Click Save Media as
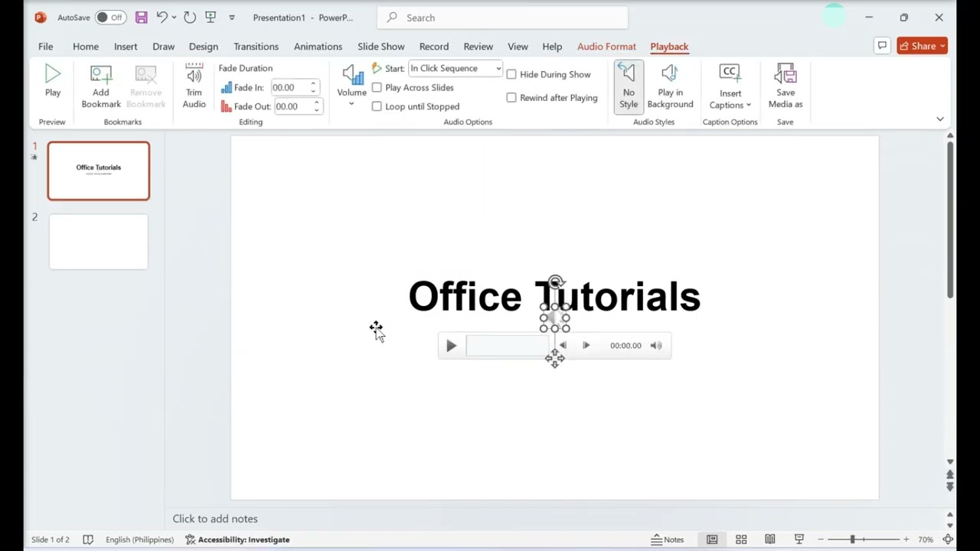Screen dimensions: 980x551 (x=786, y=86)
